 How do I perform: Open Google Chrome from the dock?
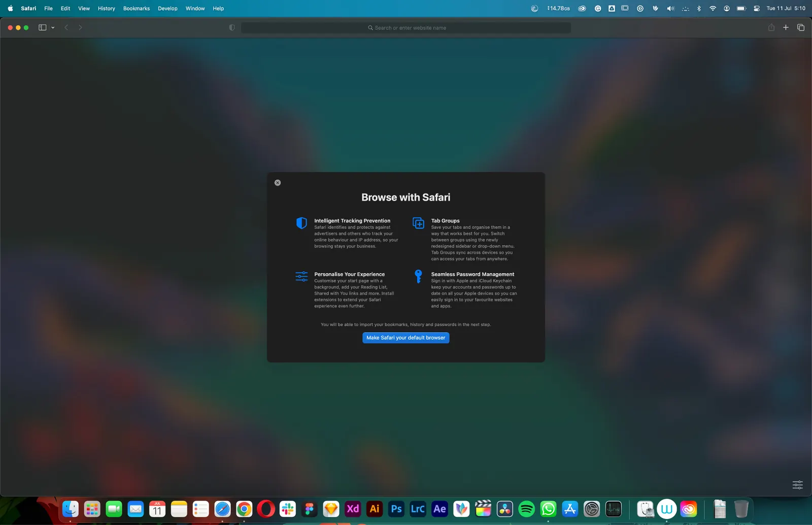click(244, 509)
